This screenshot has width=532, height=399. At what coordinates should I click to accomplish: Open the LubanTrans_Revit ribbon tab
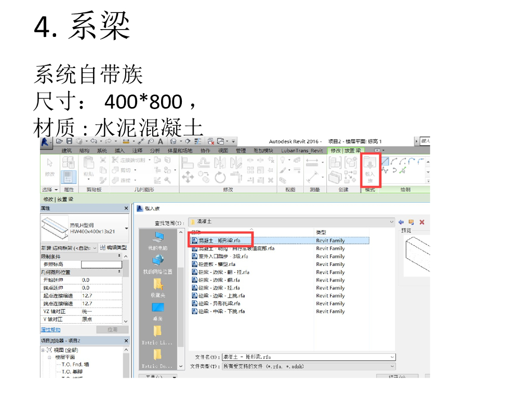(x=302, y=150)
